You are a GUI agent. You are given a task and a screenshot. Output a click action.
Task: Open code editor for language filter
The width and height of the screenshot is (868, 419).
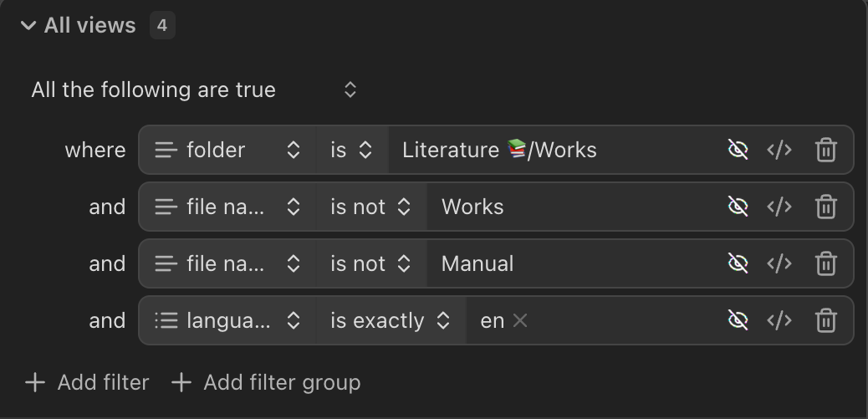(x=779, y=321)
